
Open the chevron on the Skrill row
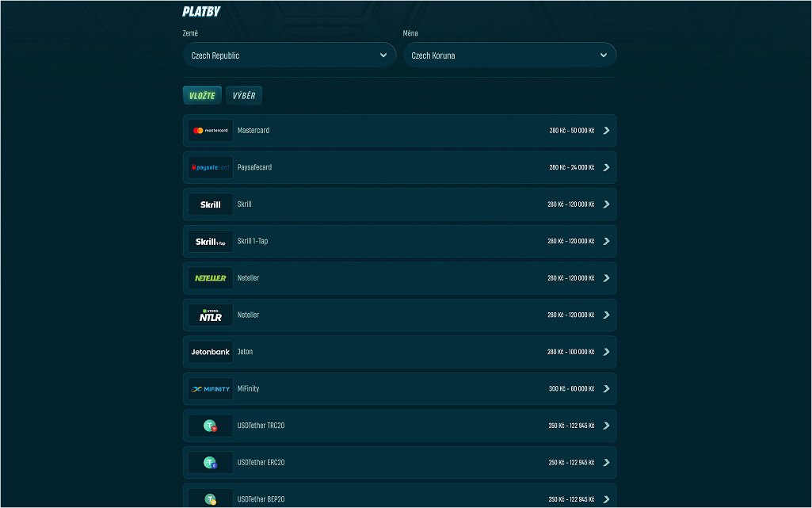coord(606,204)
